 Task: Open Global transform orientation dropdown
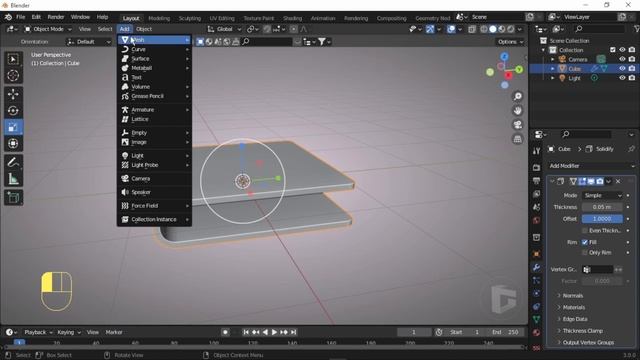[x=224, y=29]
